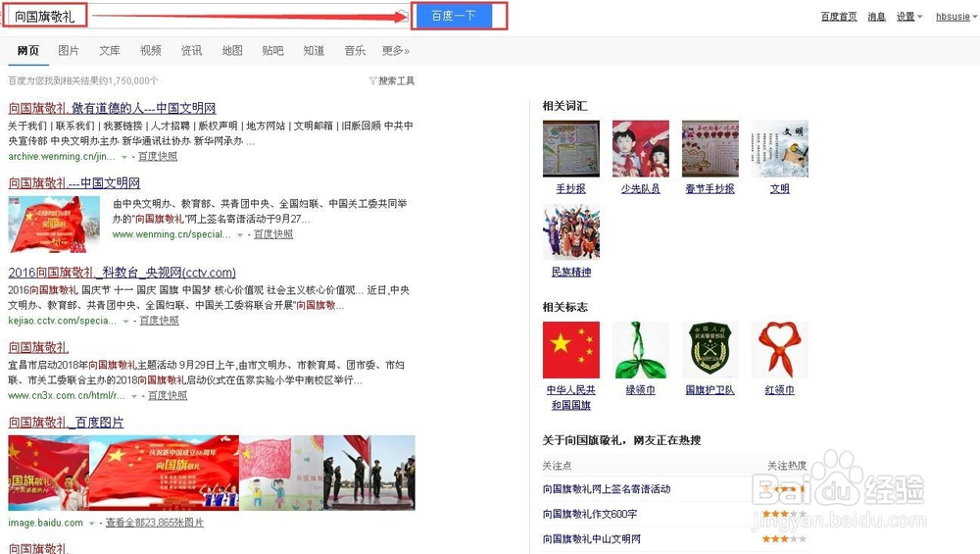980x554 pixels.
Task: Open the 少先队员 text link
Action: tap(641, 188)
